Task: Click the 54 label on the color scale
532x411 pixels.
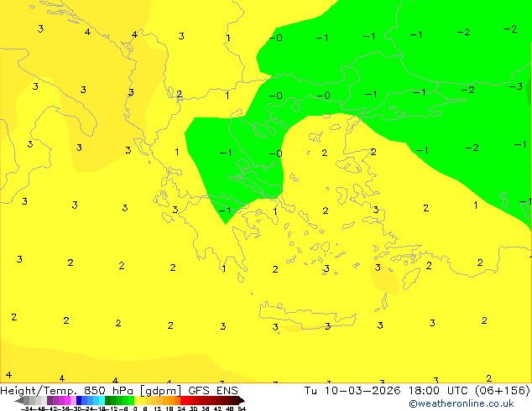Action: (x=242, y=409)
